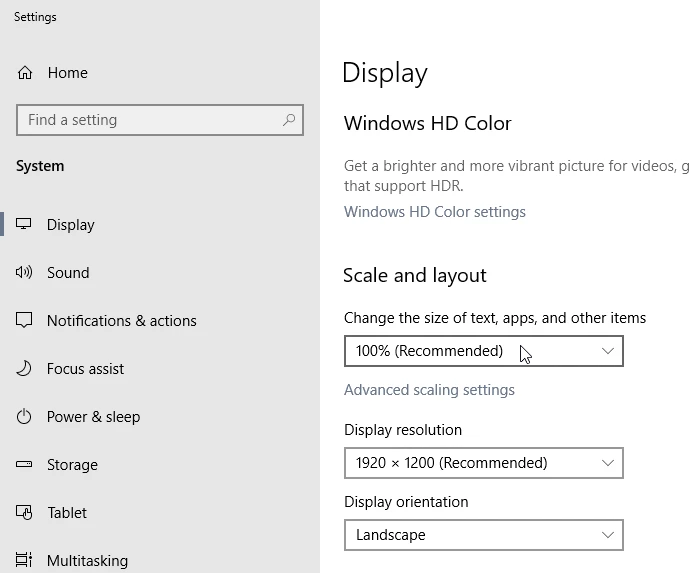Select Tablet in the sidebar
This screenshot has height=573, width=689.
160,512
